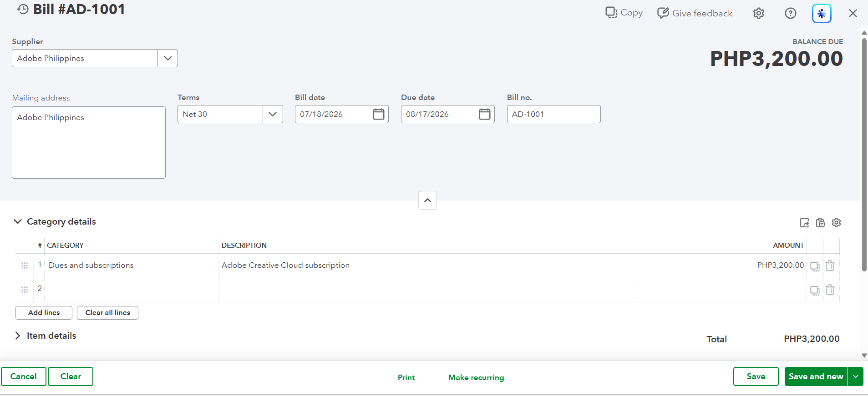868x396 pixels.
Task: Click the Clear button
Action: click(71, 376)
